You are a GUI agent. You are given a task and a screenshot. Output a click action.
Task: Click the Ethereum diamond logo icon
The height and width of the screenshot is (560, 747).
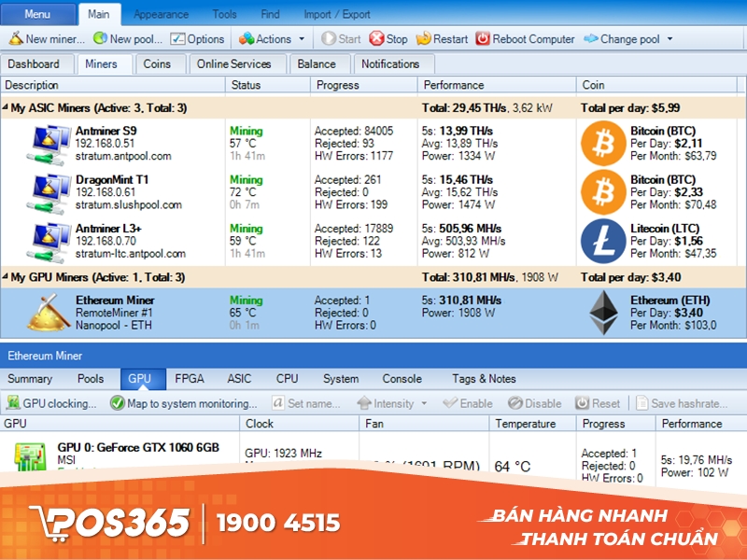603,313
